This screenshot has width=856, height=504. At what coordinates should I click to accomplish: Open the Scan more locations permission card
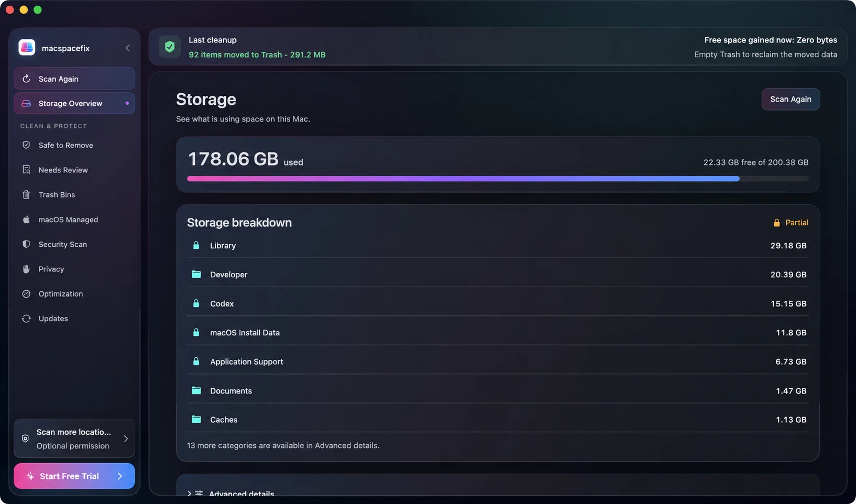(74, 439)
